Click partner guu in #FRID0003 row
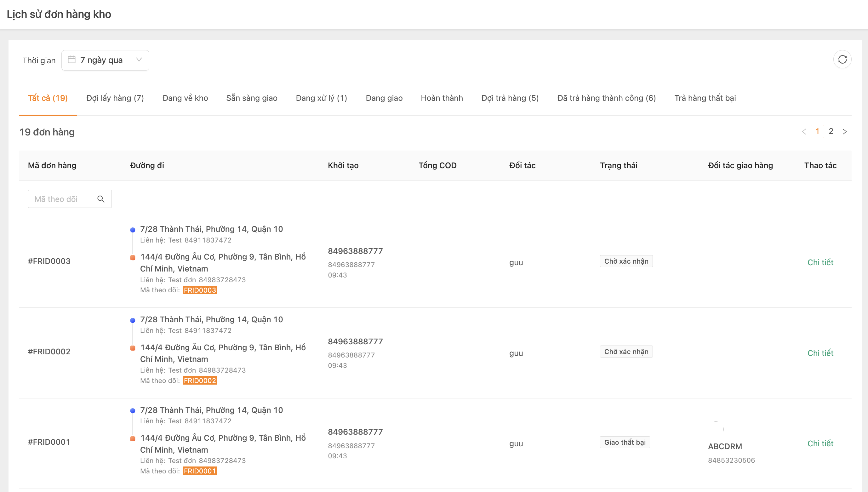 point(516,263)
